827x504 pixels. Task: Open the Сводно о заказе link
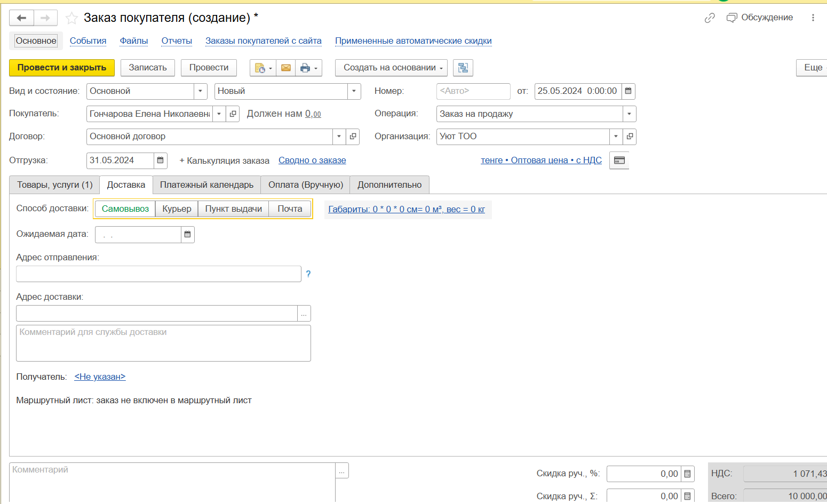[312, 161]
